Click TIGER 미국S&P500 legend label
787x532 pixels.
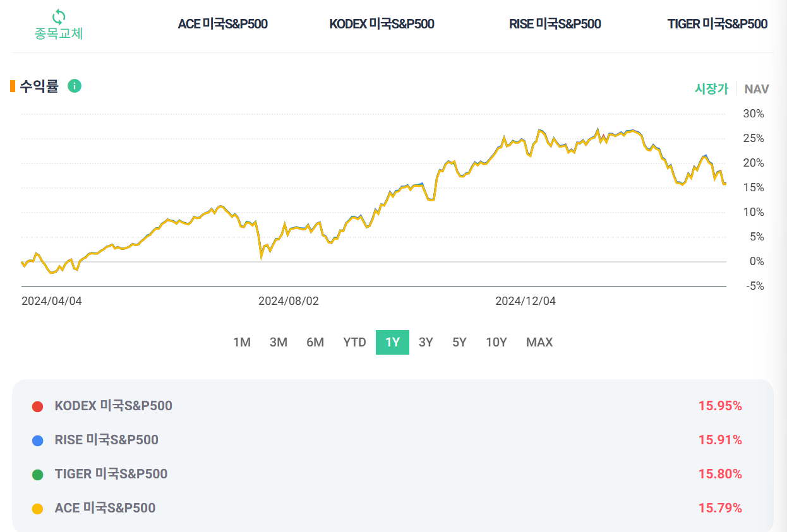(x=111, y=474)
